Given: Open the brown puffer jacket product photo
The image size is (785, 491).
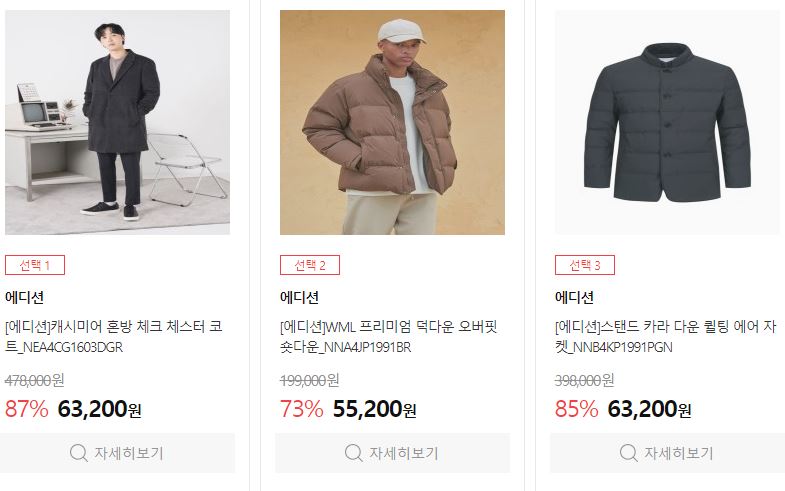Looking at the screenshot, I should pos(392,122).
